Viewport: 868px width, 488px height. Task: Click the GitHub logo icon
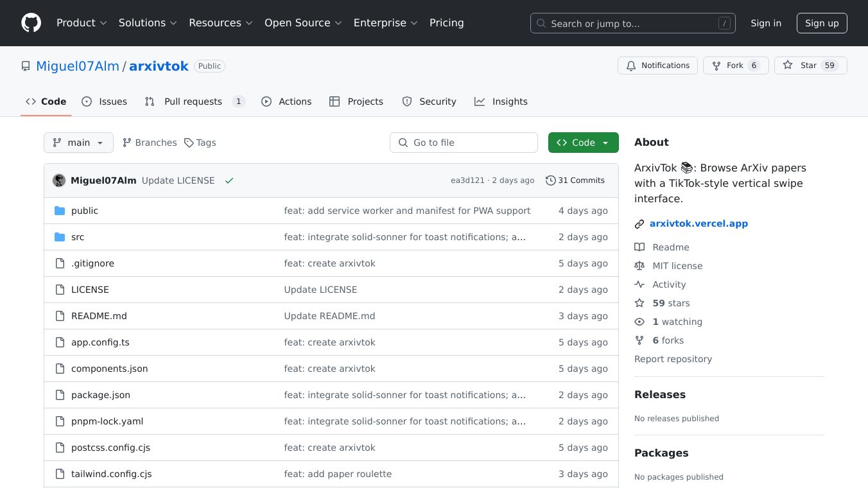[x=31, y=23]
